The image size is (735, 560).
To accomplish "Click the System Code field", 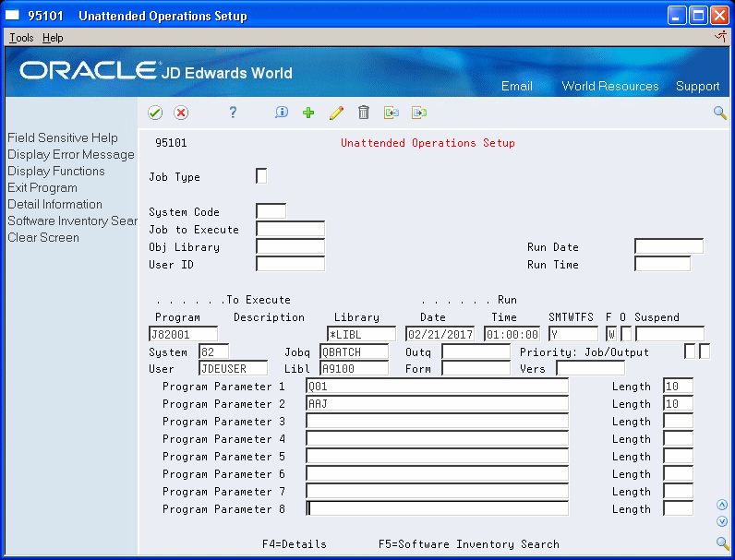I will pyautogui.click(x=271, y=211).
